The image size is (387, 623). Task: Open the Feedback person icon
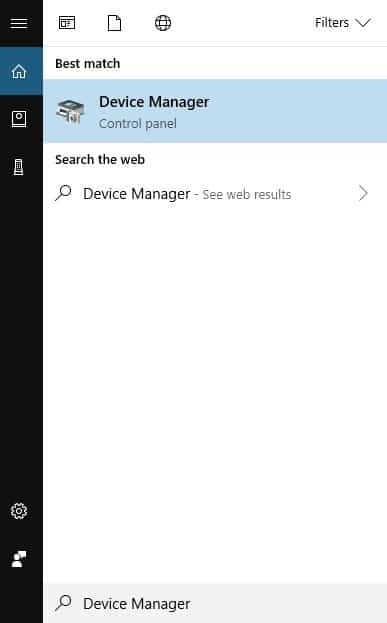pyautogui.click(x=19, y=559)
